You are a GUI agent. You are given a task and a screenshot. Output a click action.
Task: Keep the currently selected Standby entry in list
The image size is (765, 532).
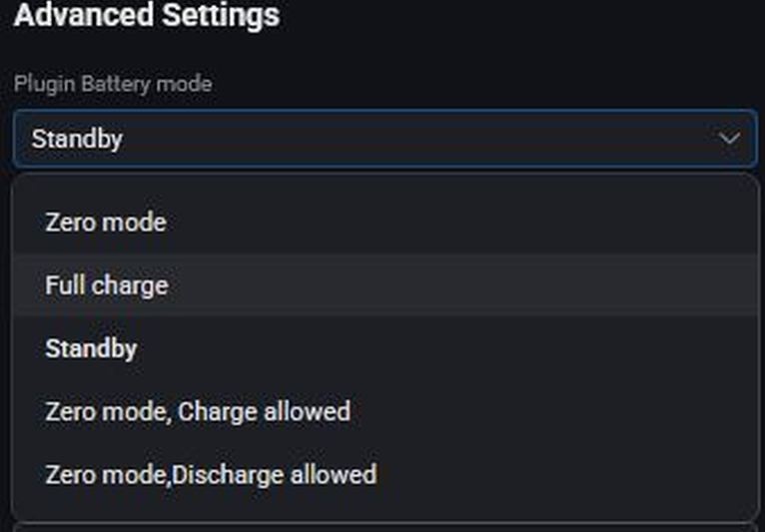click(x=91, y=348)
